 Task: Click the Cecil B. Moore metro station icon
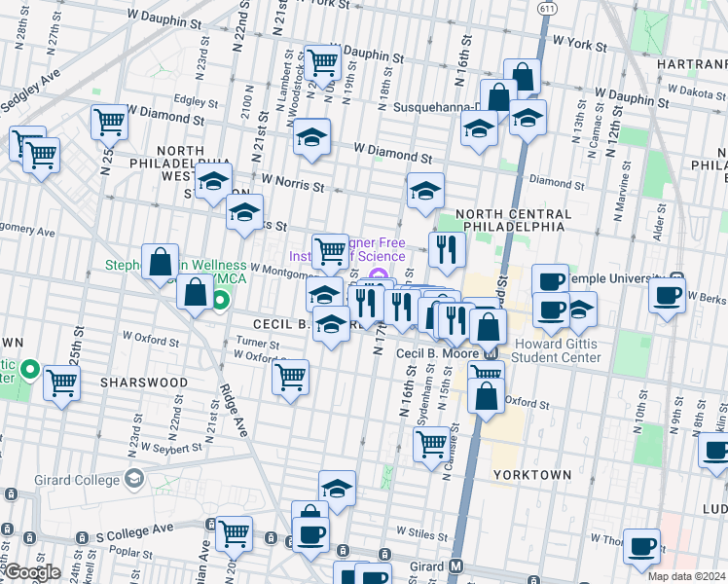tap(491, 353)
